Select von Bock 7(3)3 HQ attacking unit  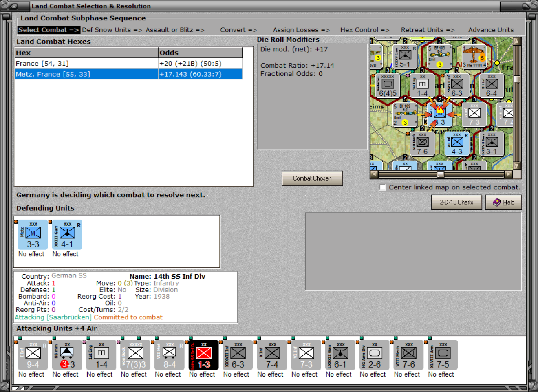135,355
